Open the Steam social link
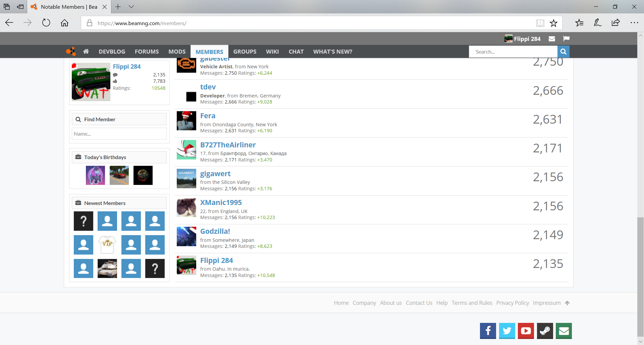644x345 pixels. pyautogui.click(x=545, y=331)
